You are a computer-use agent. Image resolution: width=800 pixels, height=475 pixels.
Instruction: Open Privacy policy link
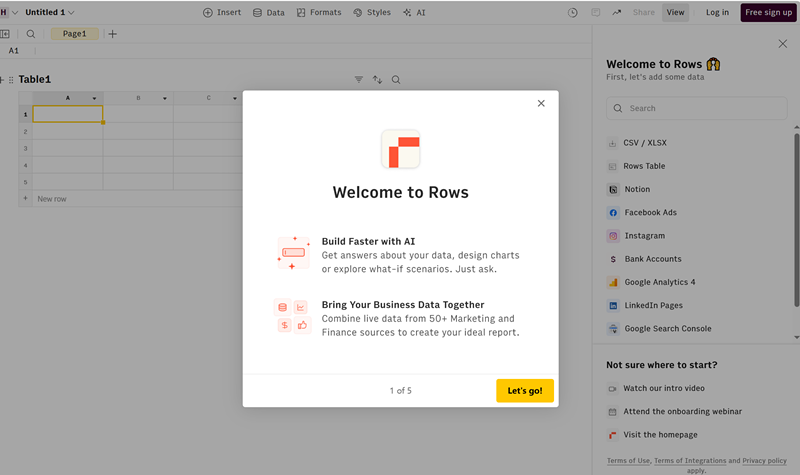point(764,461)
